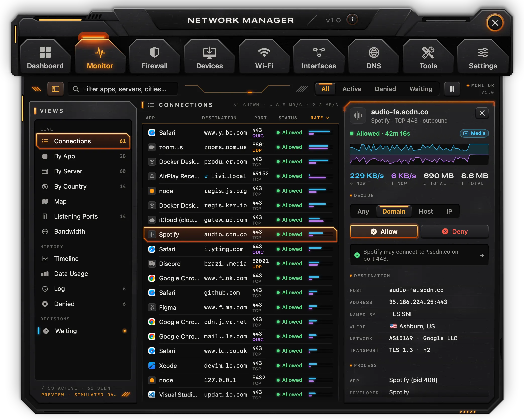This screenshot has height=420, width=524.
Task: Filter to Waiting connections
Action: pos(421,89)
